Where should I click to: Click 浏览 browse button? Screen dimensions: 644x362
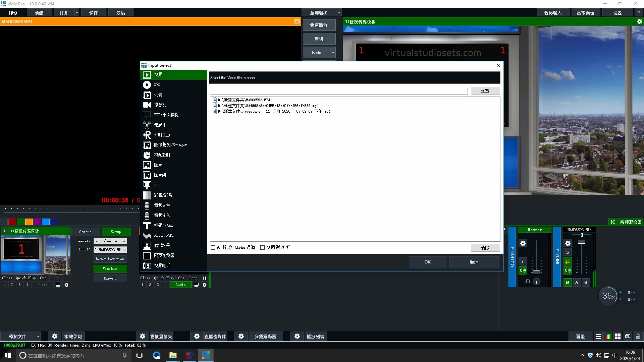click(485, 90)
